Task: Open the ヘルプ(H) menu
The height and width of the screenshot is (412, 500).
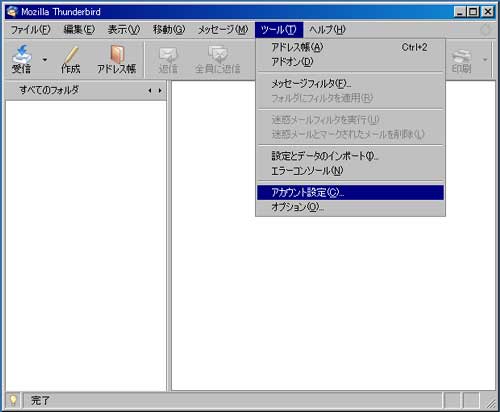Action: 327,30
